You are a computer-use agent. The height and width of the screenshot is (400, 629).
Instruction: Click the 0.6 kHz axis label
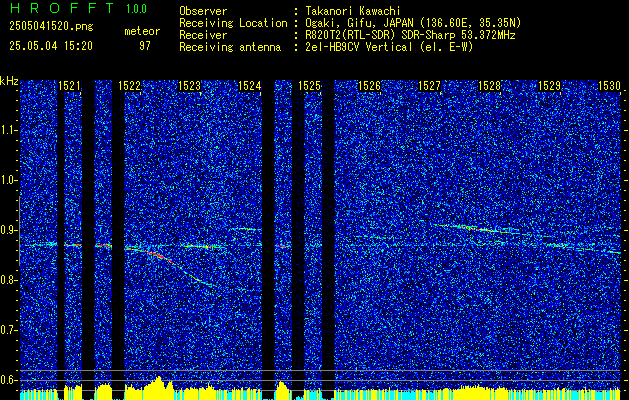(x=9, y=380)
